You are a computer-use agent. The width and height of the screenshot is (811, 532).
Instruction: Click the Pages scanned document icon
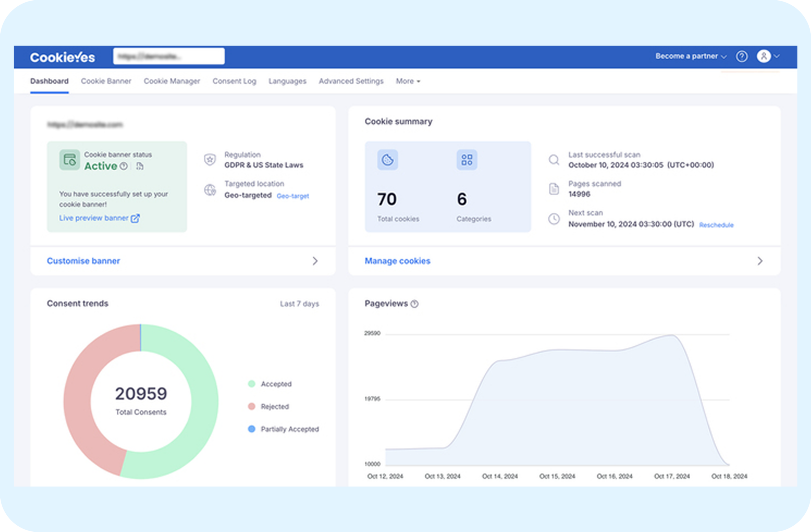tap(554, 189)
